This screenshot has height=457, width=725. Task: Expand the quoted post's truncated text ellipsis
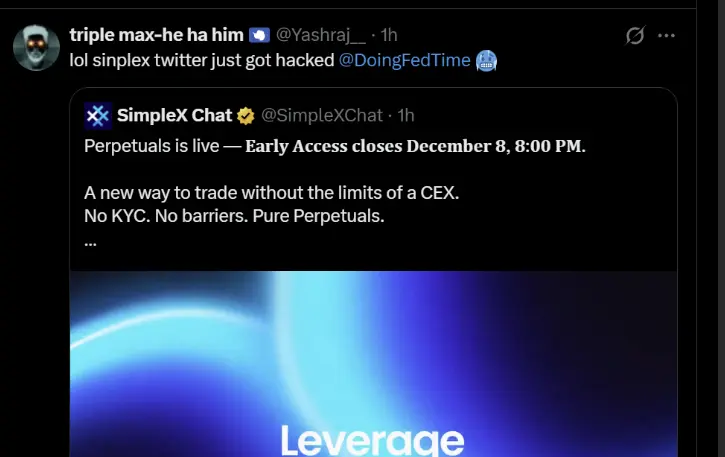click(x=90, y=240)
